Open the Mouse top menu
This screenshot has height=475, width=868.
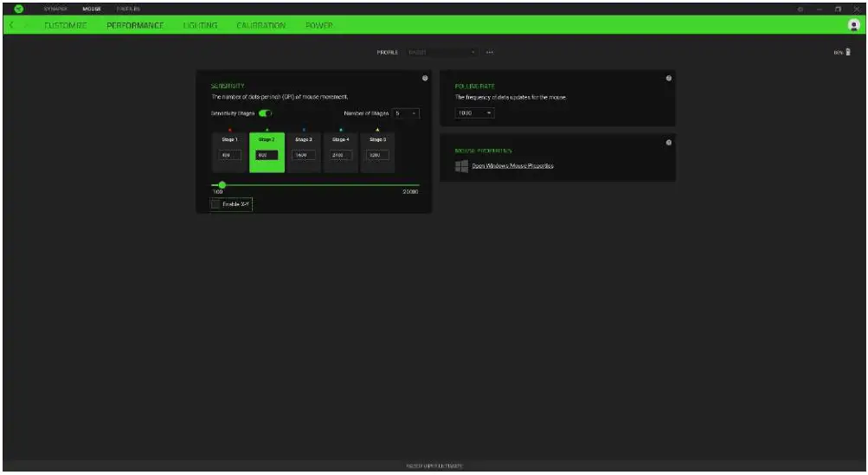point(92,9)
